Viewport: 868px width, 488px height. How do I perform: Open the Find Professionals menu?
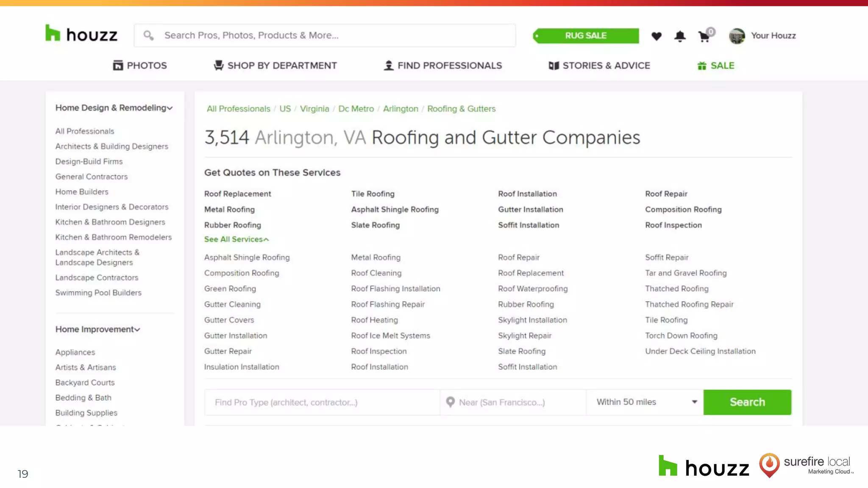pyautogui.click(x=442, y=66)
